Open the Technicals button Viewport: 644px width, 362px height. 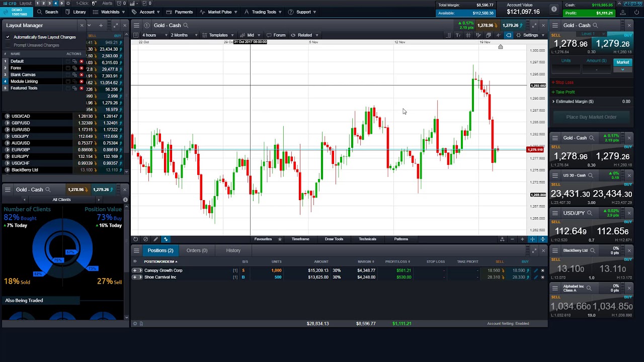pyautogui.click(x=367, y=239)
